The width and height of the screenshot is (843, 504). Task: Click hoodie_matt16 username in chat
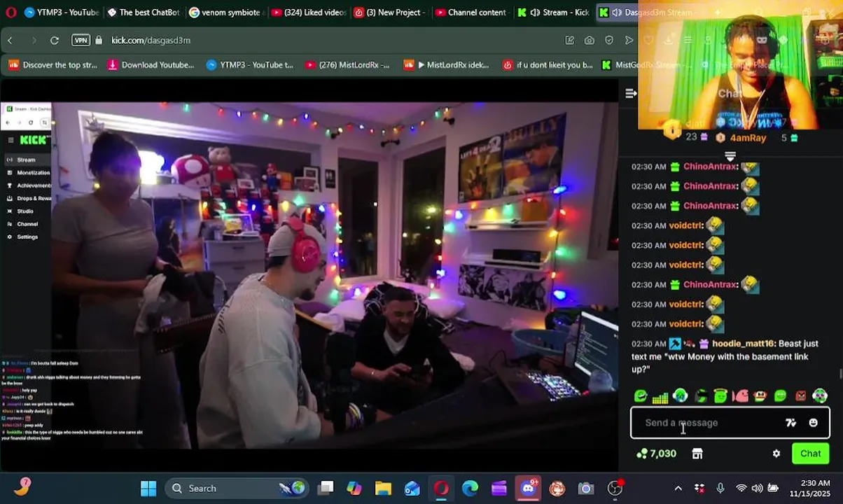(x=744, y=344)
